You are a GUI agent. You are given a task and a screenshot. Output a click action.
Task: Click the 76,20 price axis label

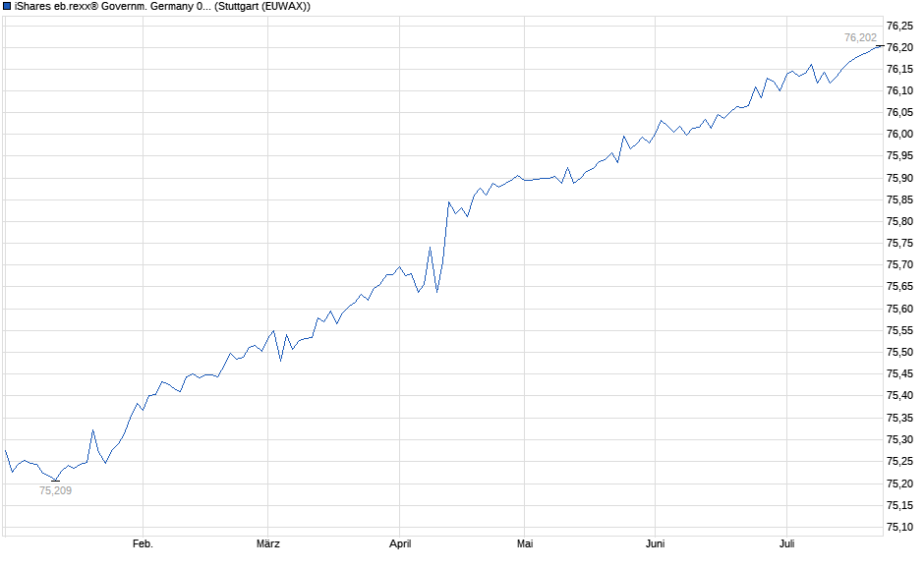coord(899,48)
